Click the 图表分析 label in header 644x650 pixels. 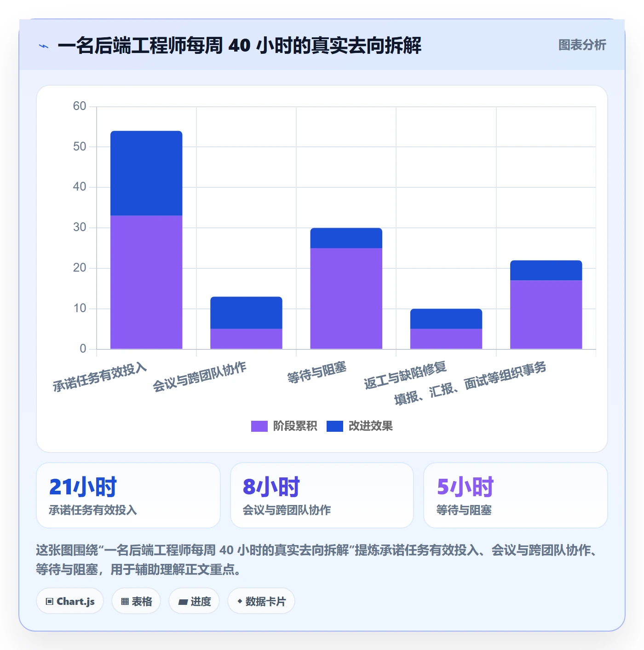(582, 45)
